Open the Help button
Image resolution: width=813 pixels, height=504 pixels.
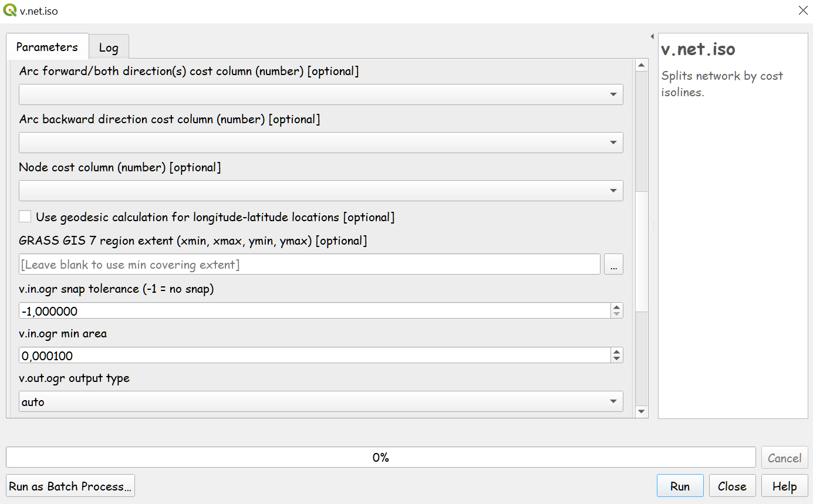point(784,486)
